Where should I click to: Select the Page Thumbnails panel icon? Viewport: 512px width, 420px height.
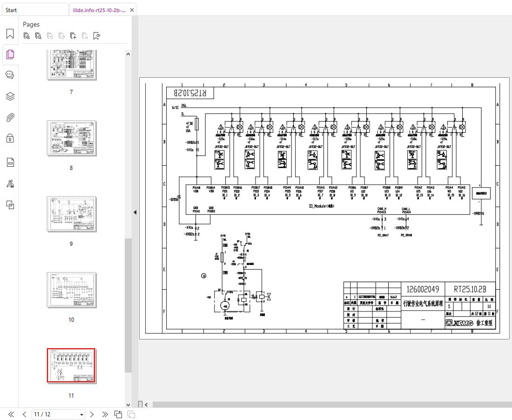pyautogui.click(x=10, y=54)
